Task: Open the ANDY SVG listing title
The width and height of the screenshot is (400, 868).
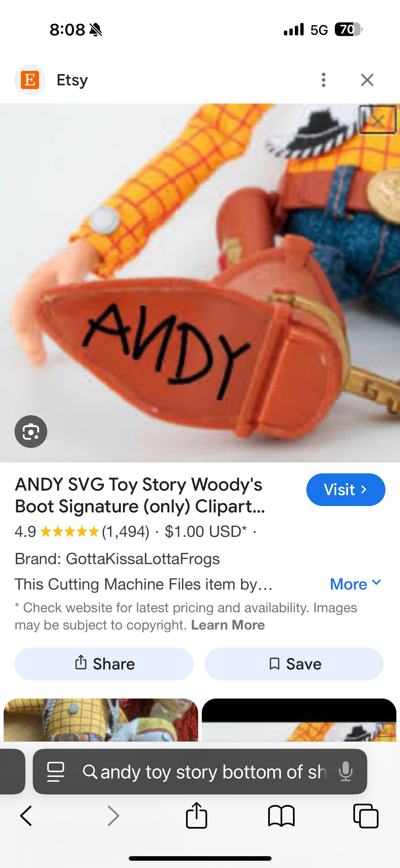Action: (x=140, y=495)
